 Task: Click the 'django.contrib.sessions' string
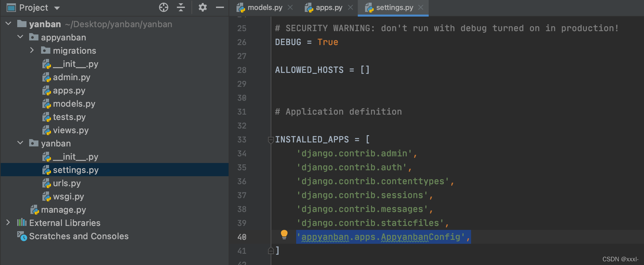(x=362, y=195)
